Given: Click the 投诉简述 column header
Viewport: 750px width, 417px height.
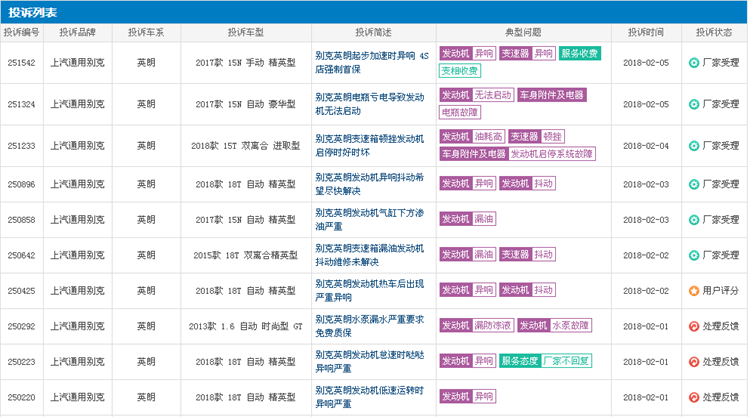Looking at the screenshot, I should (x=374, y=33).
